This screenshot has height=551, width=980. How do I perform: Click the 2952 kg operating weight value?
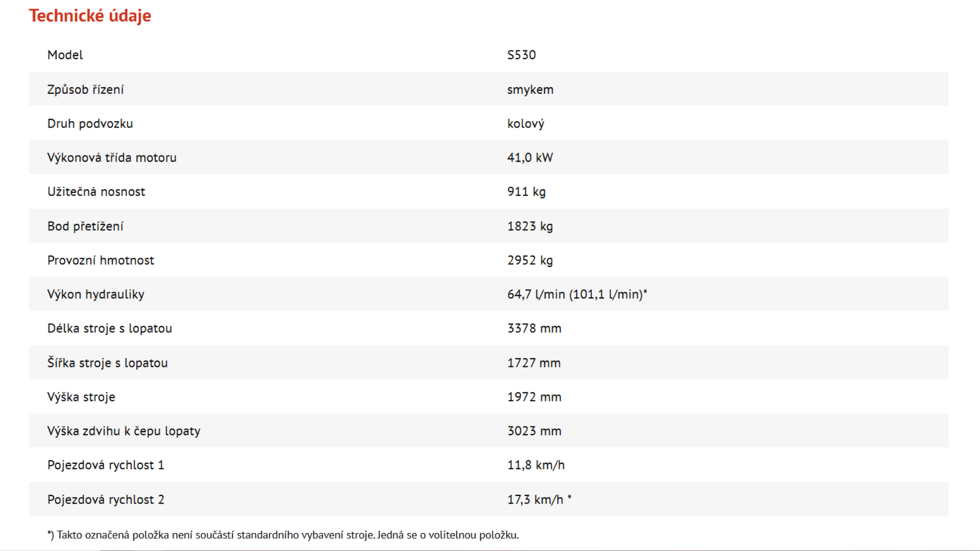[530, 261]
